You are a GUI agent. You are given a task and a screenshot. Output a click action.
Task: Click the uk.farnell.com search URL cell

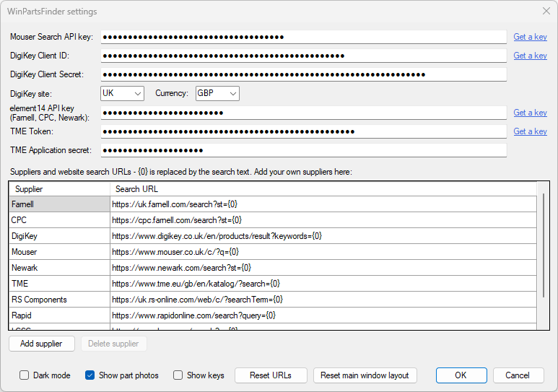(323, 204)
